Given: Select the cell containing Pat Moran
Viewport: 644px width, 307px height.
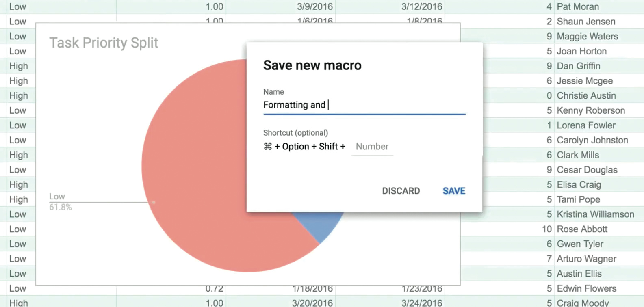Looking at the screenshot, I should [577, 6].
